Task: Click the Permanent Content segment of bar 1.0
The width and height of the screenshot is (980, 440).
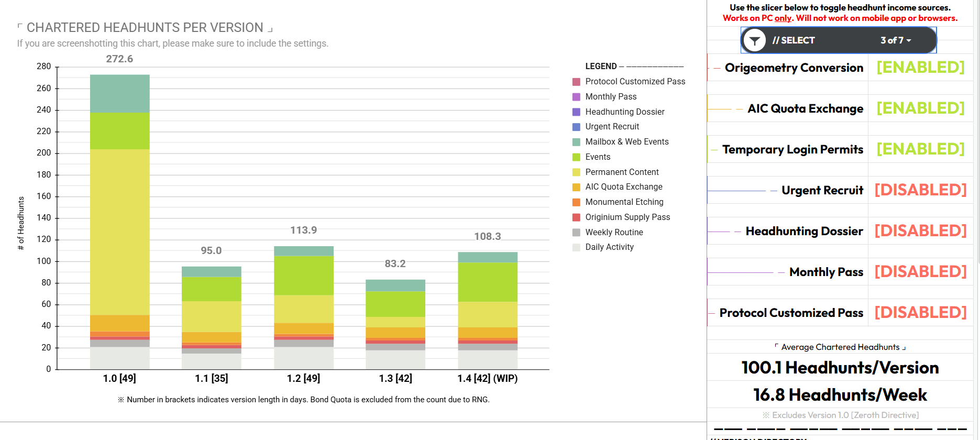Action: 120,232
